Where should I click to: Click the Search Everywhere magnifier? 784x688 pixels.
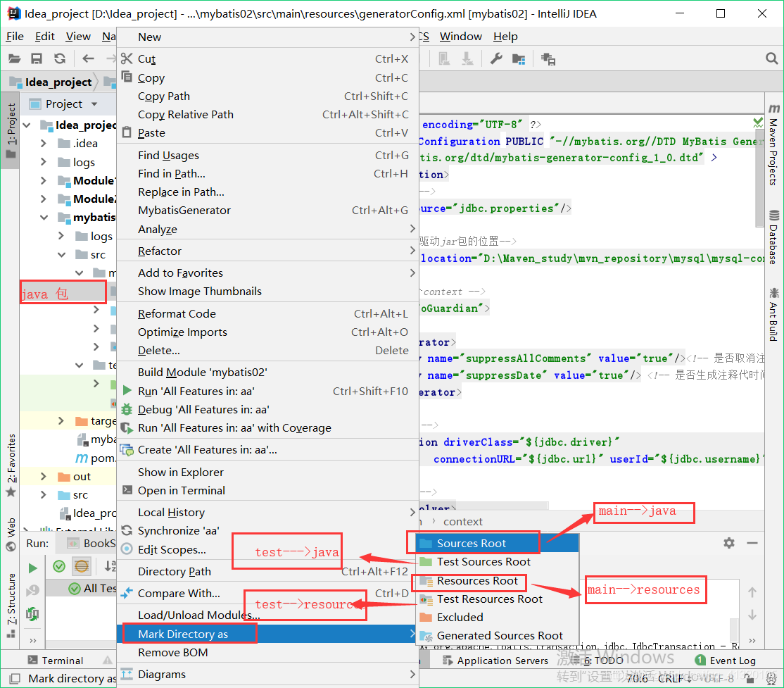point(771,58)
